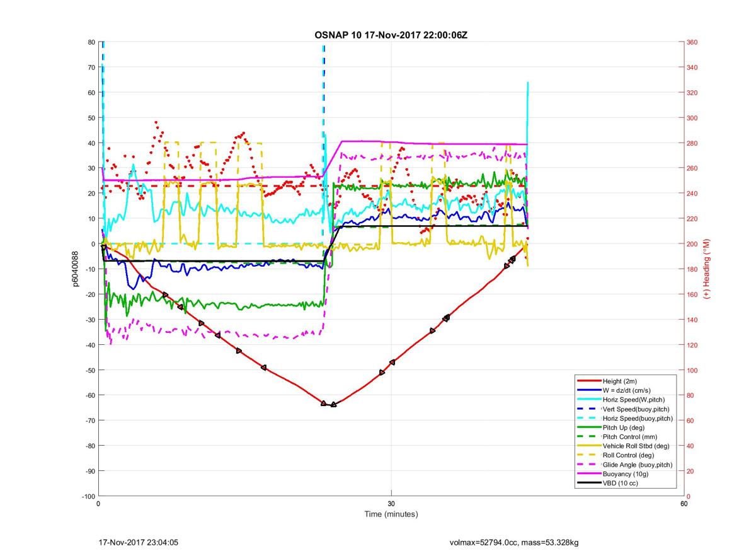Click the Pitch Control (mm) legend entry

[x=631, y=436]
